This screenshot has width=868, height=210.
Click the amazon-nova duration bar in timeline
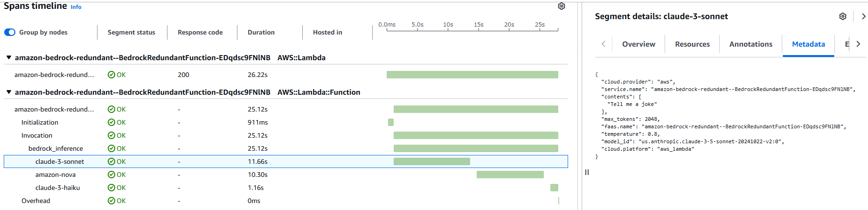tap(510, 175)
